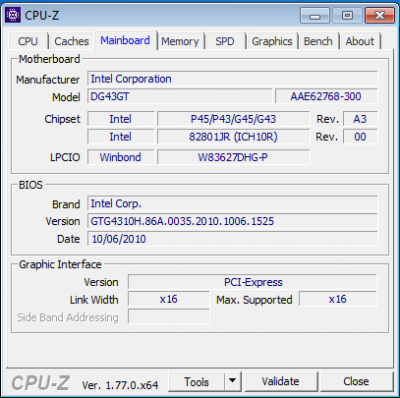Click the LPCIO vendor Winbond
This screenshot has width=400, height=398.
pos(121,157)
